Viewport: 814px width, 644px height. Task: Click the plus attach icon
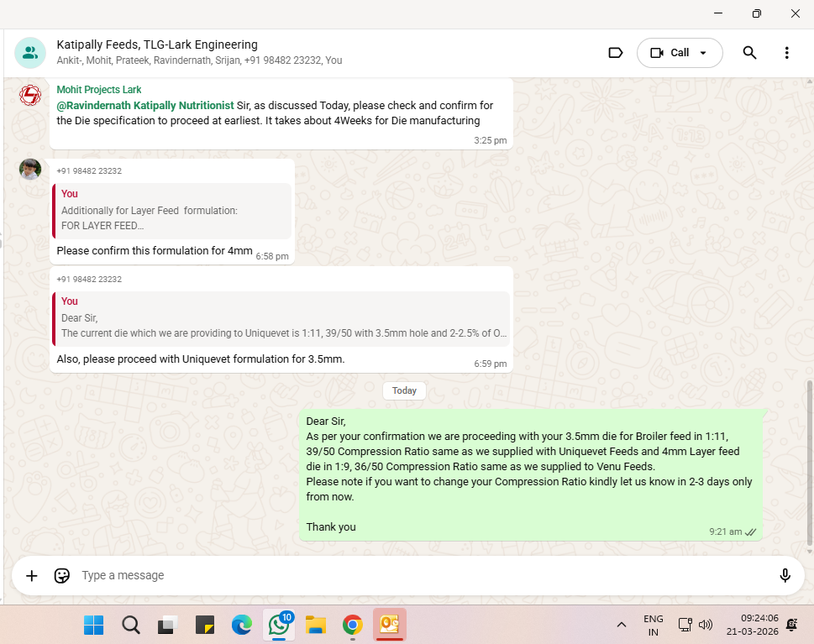(x=32, y=575)
